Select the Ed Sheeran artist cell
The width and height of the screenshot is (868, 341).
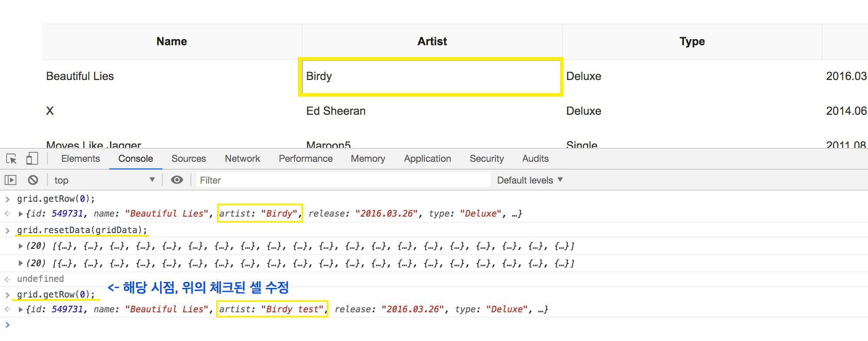point(432,111)
